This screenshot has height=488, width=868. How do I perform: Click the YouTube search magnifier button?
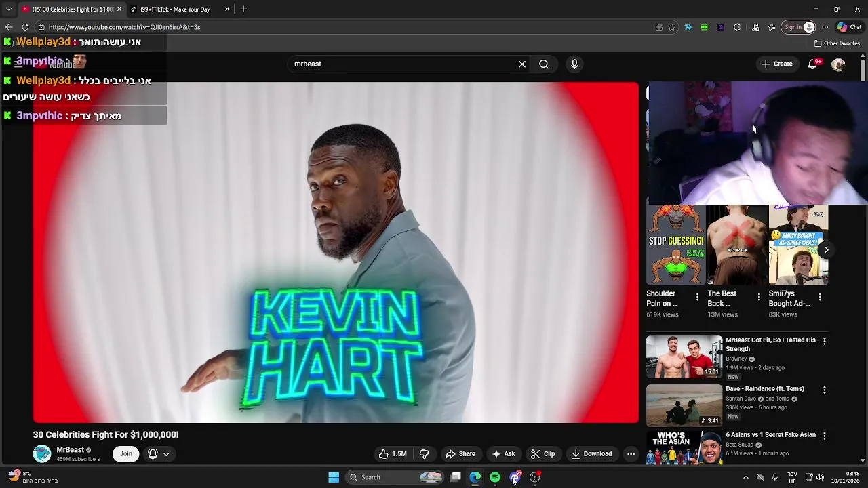click(544, 64)
